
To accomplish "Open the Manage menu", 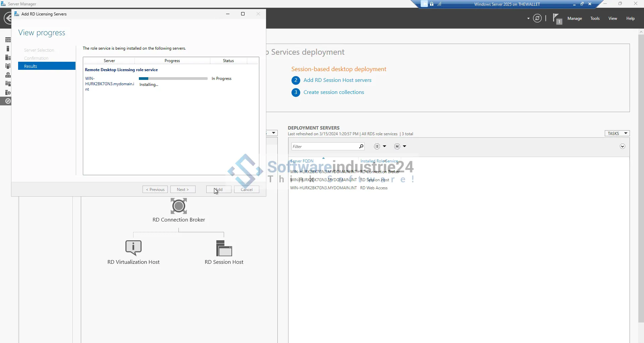I will 574,18.
